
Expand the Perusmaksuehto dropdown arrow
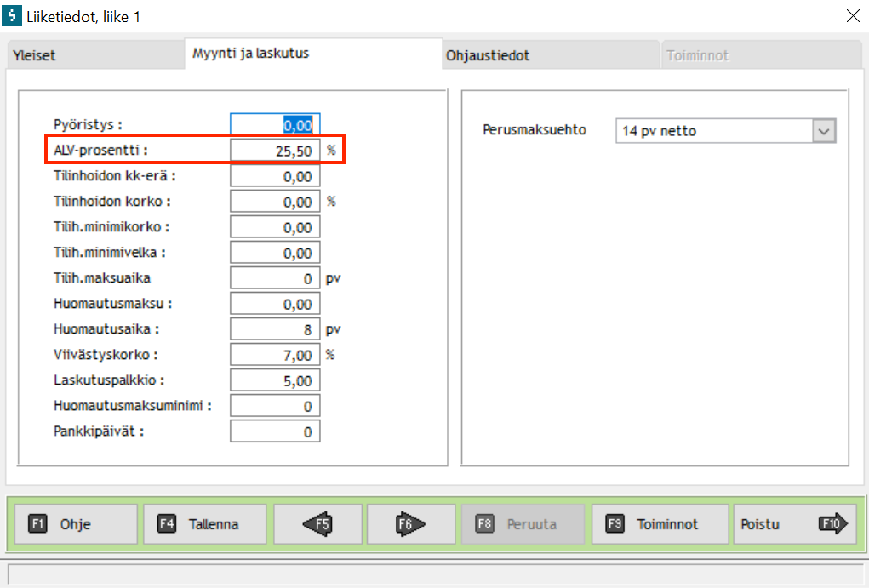824,131
